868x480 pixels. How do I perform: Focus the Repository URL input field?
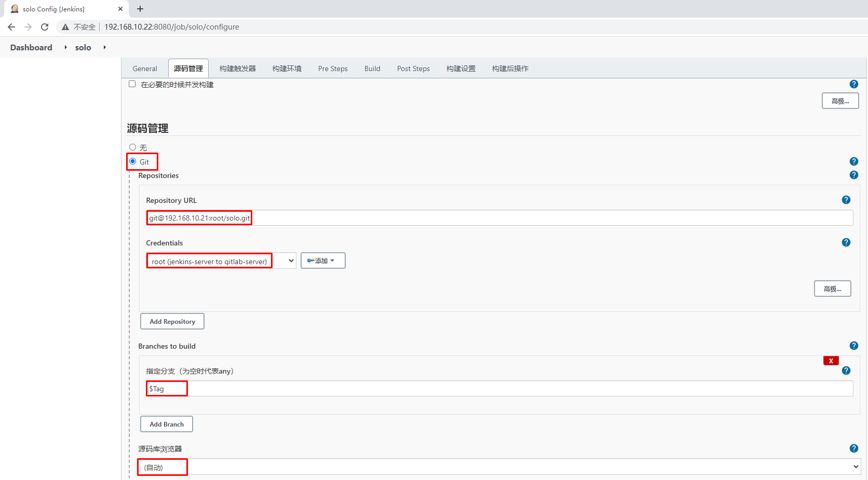(x=499, y=218)
